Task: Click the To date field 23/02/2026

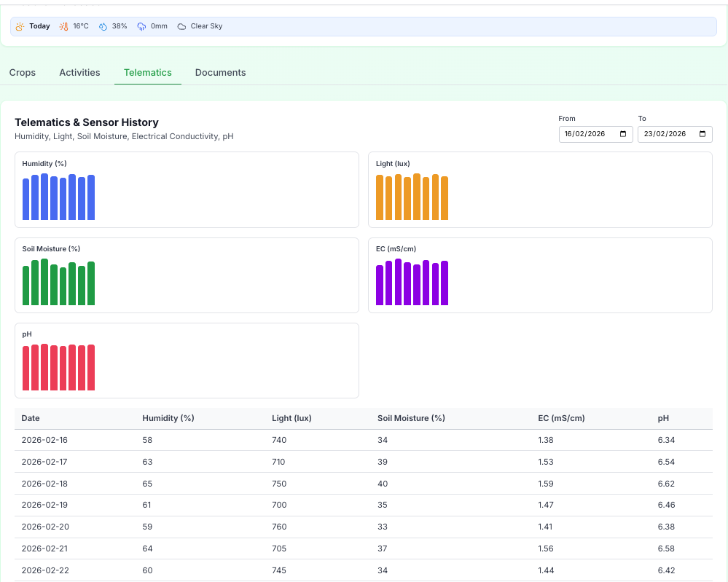Action: [675, 134]
